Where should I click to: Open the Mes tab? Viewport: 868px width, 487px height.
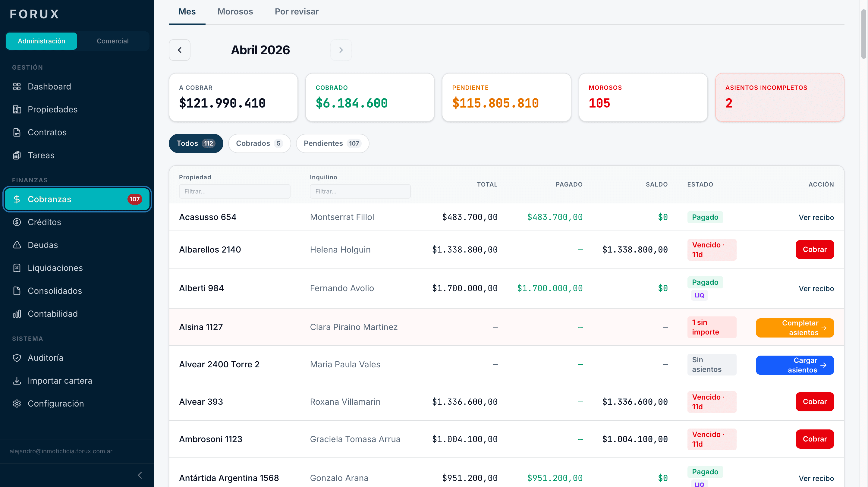pyautogui.click(x=187, y=12)
